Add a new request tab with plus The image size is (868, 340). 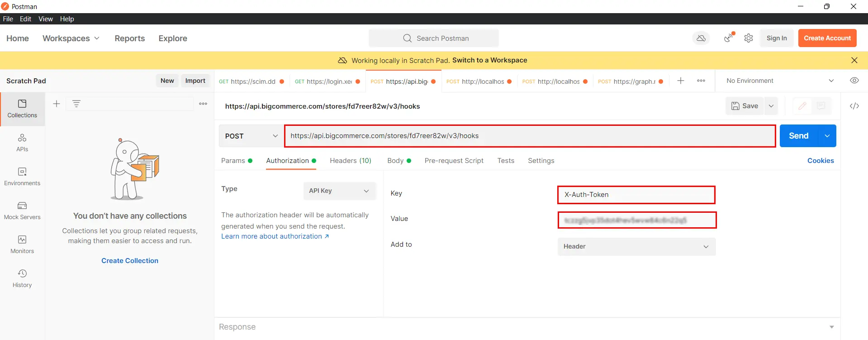pyautogui.click(x=681, y=81)
